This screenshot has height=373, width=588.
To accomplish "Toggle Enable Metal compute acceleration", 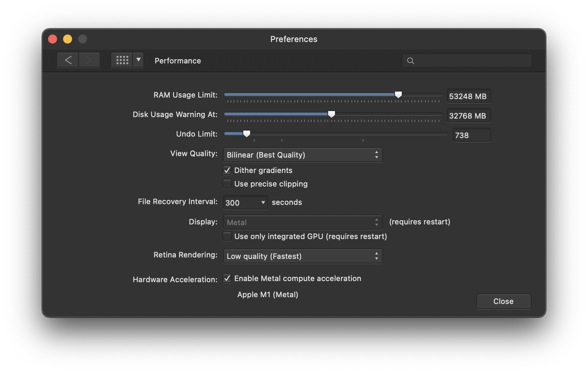I will (x=227, y=278).
